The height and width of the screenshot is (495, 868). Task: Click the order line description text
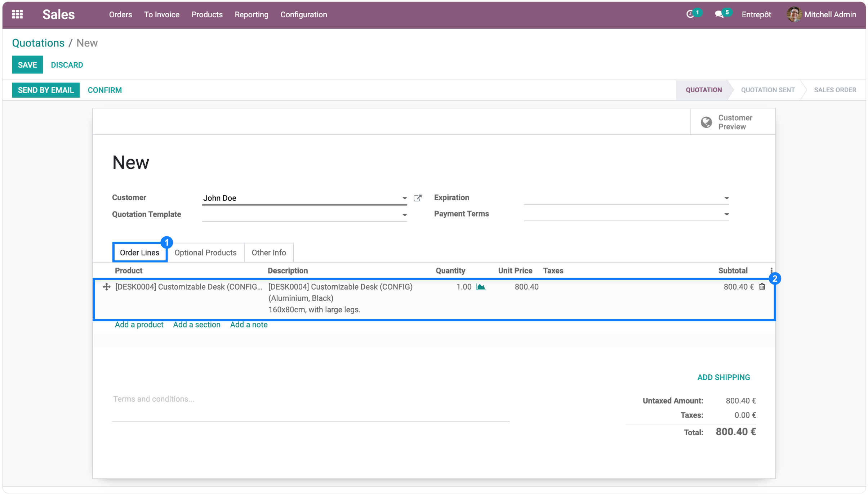[x=340, y=298]
